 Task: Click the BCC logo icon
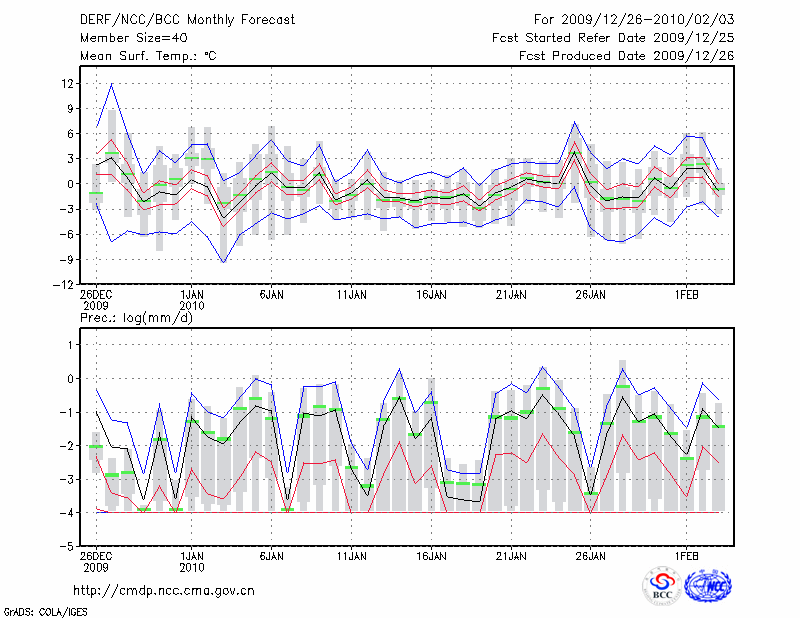(x=662, y=586)
